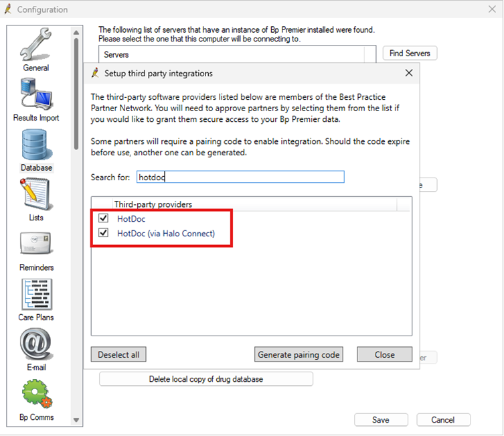
Task: Open the Reminders envelope icon
Action: pos(36,245)
